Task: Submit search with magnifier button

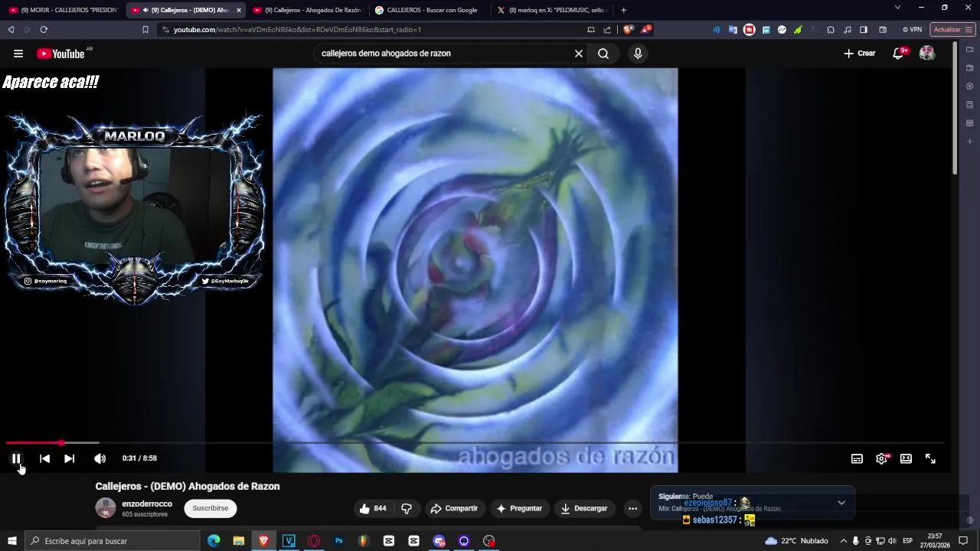Action: pos(603,54)
